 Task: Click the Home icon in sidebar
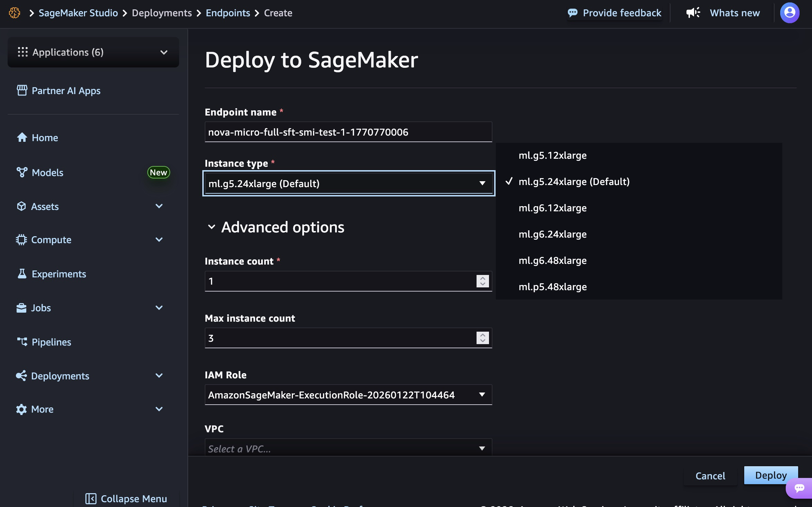tap(22, 137)
